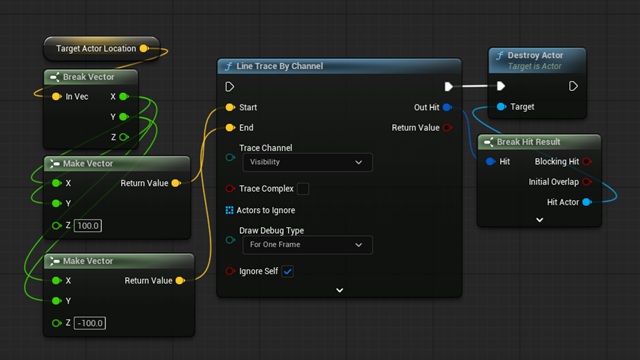Click Destroy Actor output execution pin
The image size is (640, 360).
coord(573,86)
